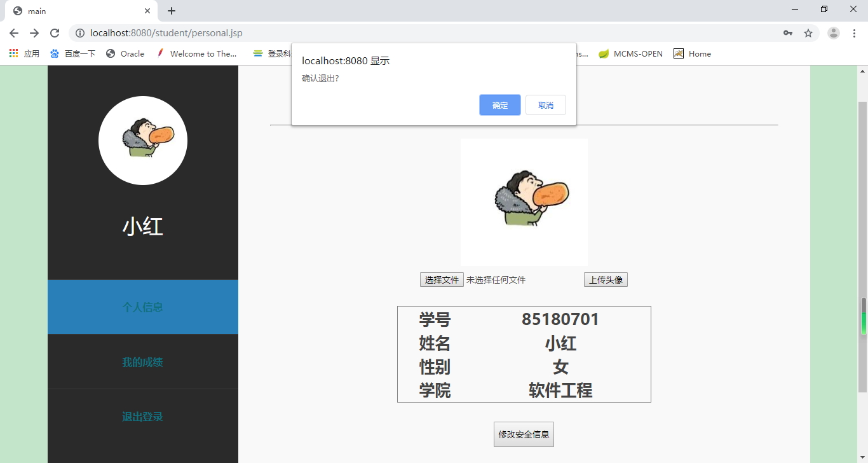Select the 个人信息 sidebar item
The width and height of the screenshot is (868, 463).
click(x=142, y=307)
